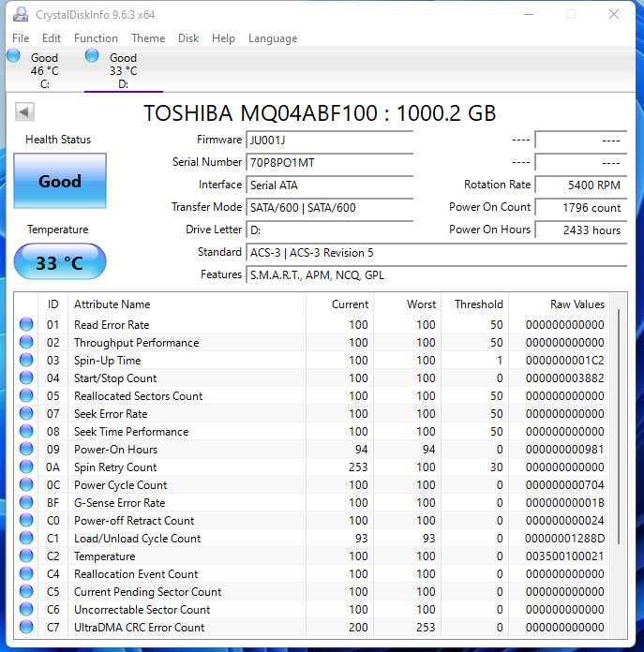Image resolution: width=644 pixels, height=652 pixels.
Task: Click the Drive Letter field
Action: point(329,230)
